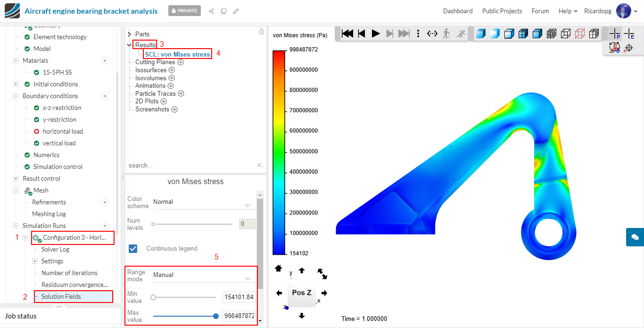The height and width of the screenshot is (328, 644).
Task: Collapse Configuration 3 simulation run
Action: [x=25, y=238]
